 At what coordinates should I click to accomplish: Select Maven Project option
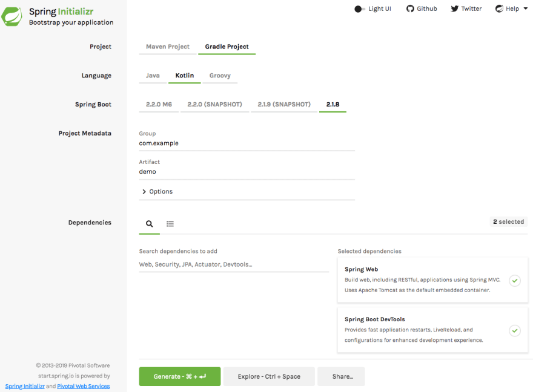tap(168, 47)
